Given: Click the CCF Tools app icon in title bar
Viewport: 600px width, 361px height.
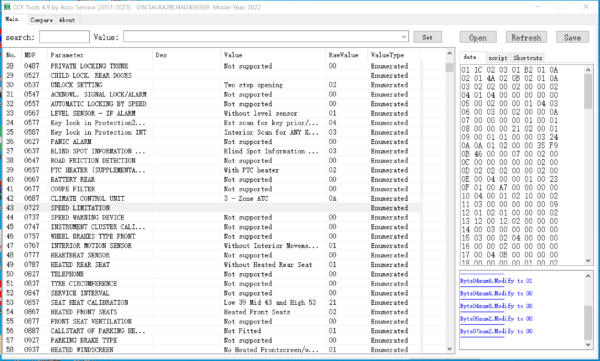Looking at the screenshot, I should tap(7, 7).
